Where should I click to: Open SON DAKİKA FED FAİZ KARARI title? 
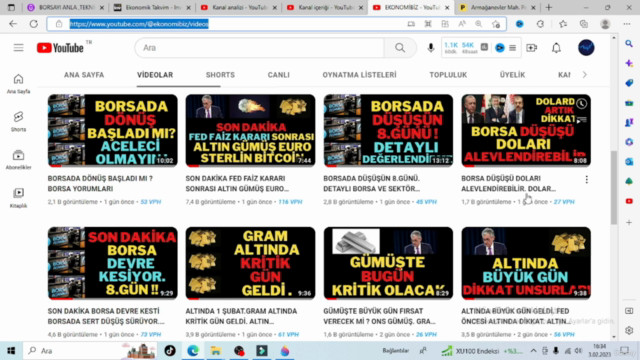click(x=237, y=183)
